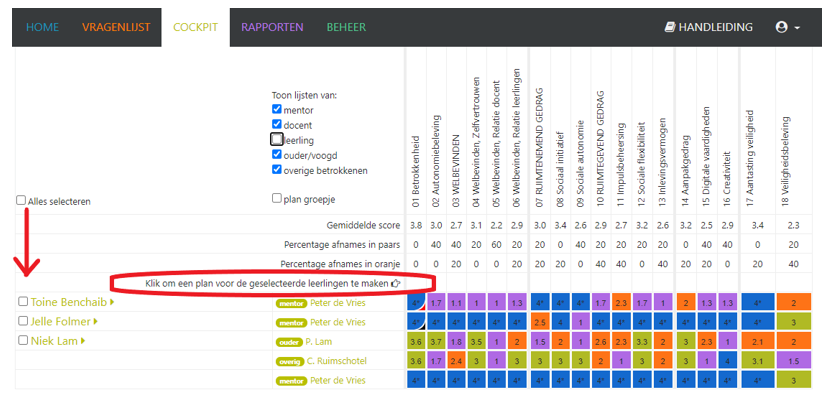The image size is (830, 398).
Task: Open the HANDLEIDING menu item
Action: [709, 27]
